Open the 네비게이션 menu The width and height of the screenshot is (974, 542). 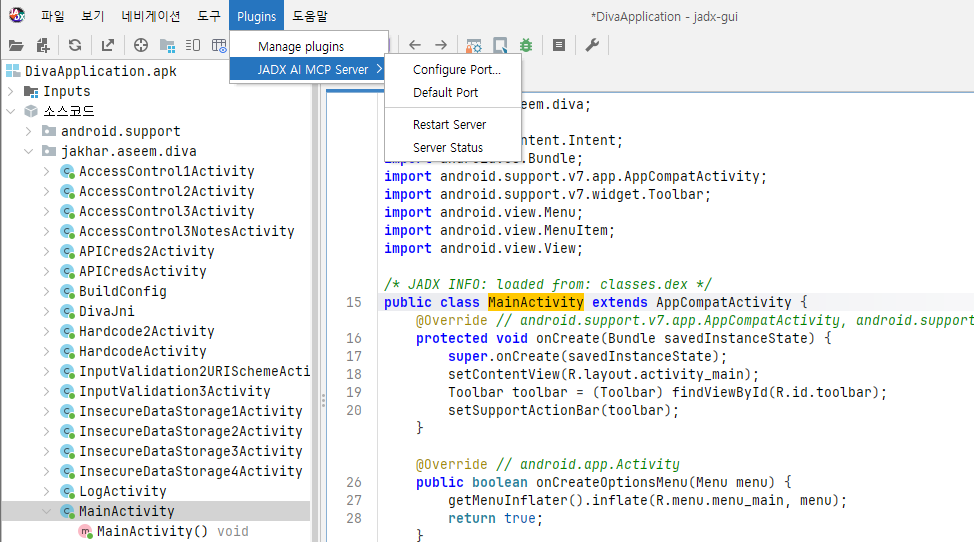click(x=151, y=16)
